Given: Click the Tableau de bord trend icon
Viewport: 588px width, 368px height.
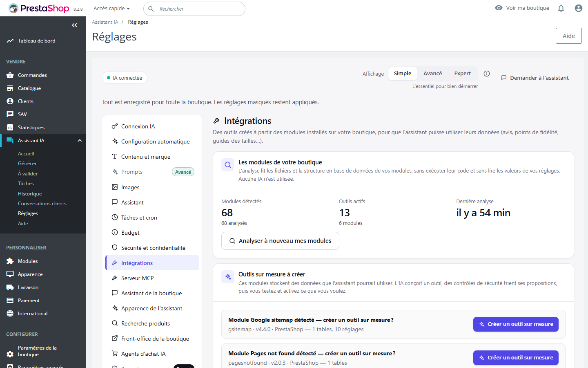Looking at the screenshot, I should [10, 41].
